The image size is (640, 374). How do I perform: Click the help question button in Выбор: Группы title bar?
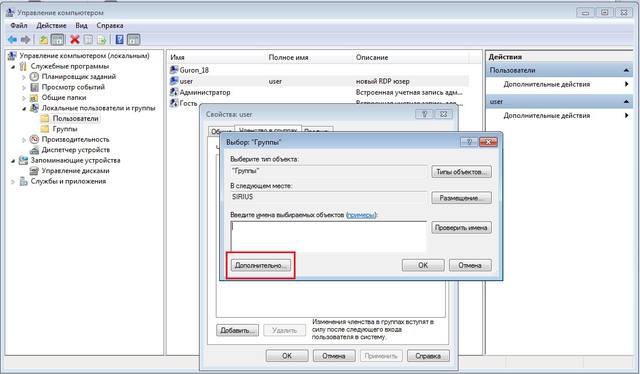tap(469, 142)
